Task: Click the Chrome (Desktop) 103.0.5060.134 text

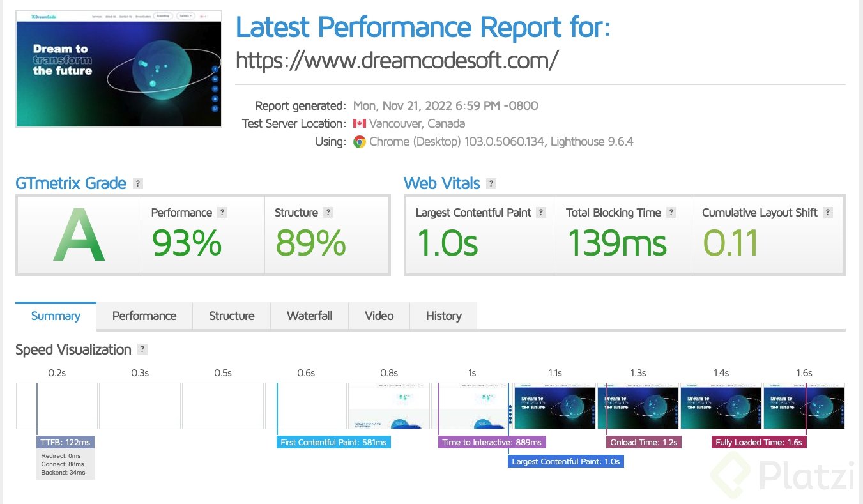Action: (457, 142)
